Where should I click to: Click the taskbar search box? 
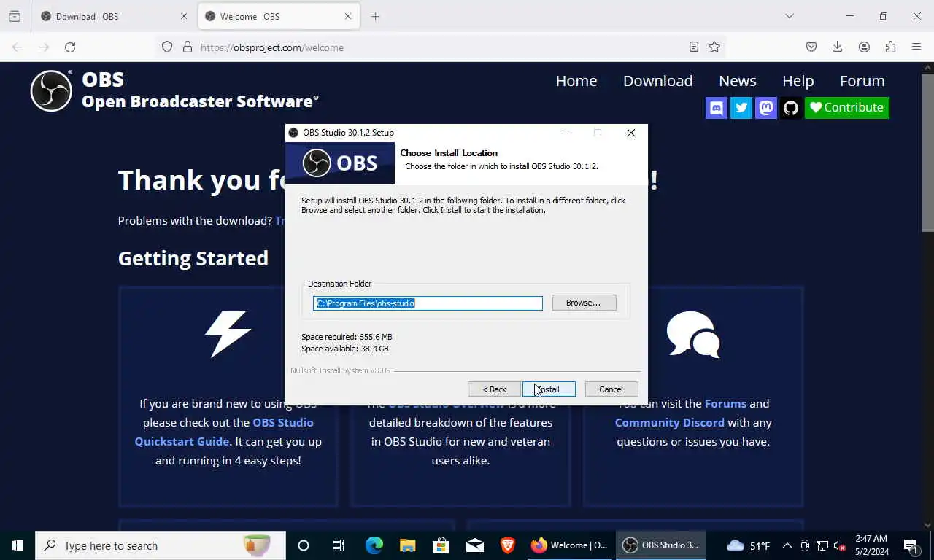pos(161,545)
